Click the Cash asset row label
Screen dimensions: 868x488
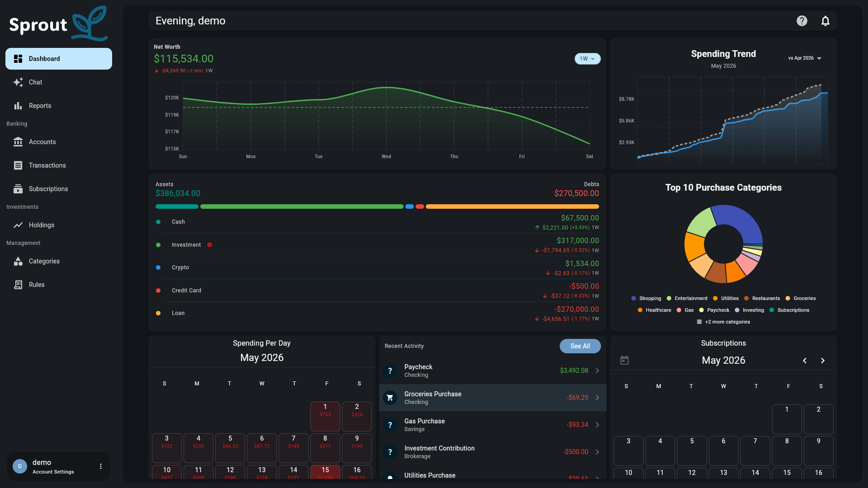(178, 222)
